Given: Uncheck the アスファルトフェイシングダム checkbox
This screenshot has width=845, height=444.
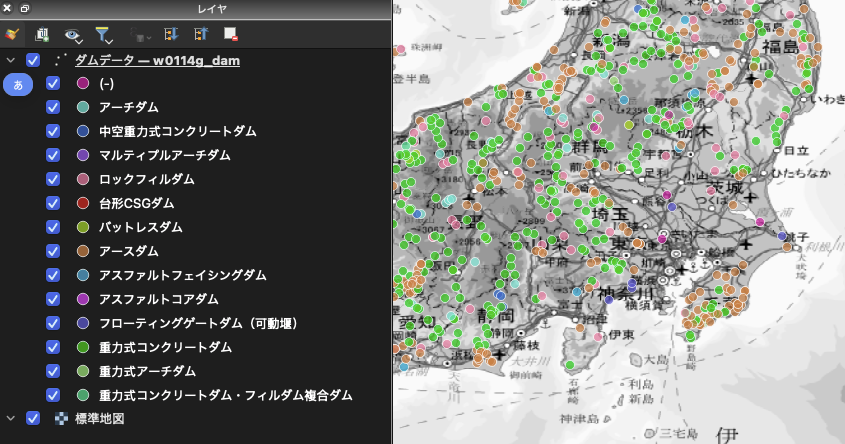Looking at the screenshot, I should coord(53,275).
